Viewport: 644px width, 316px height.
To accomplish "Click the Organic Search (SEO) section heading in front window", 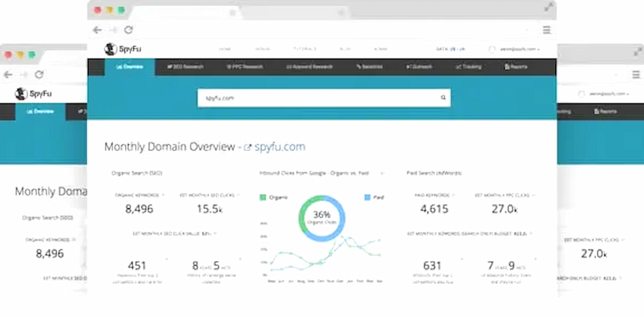I will [137, 173].
